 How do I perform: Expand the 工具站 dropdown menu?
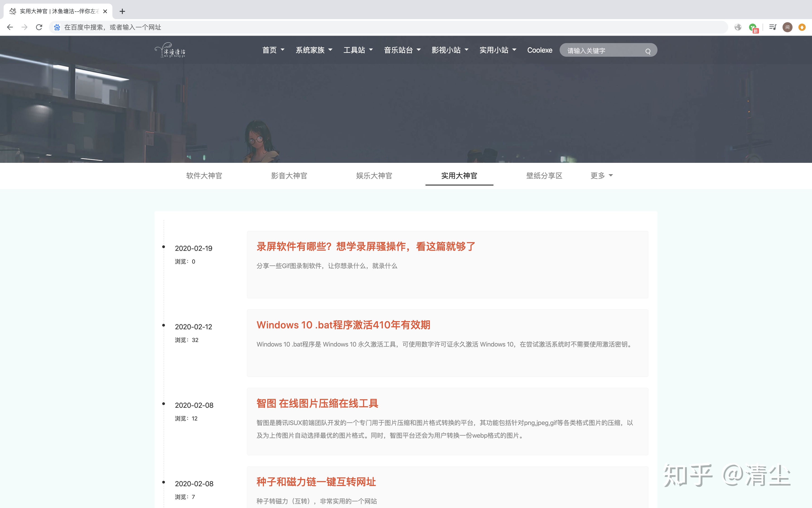click(358, 50)
